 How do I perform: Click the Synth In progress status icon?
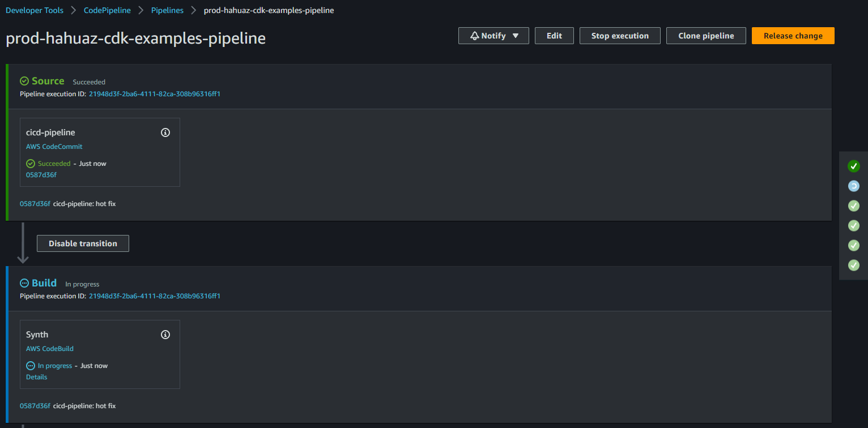click(x=31, y=366)
